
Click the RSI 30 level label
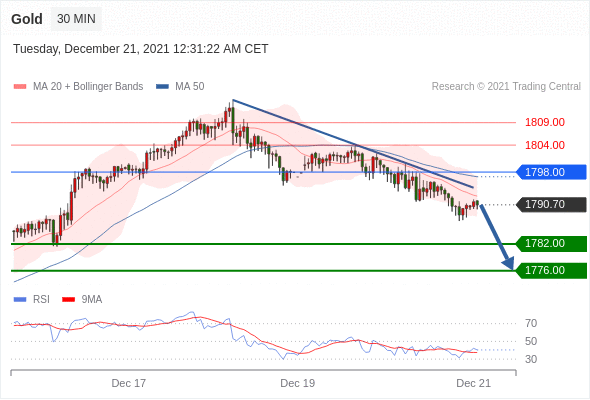tap(531, 359)
